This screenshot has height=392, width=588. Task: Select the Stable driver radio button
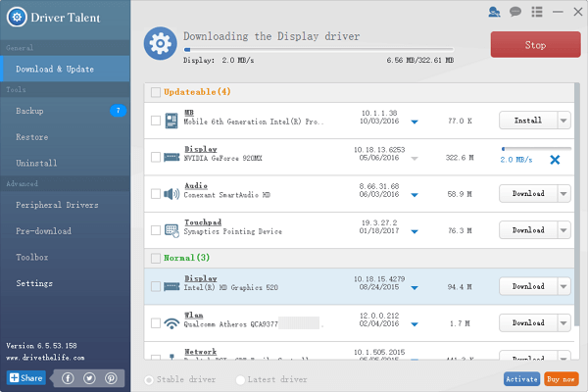pos(149,380)
